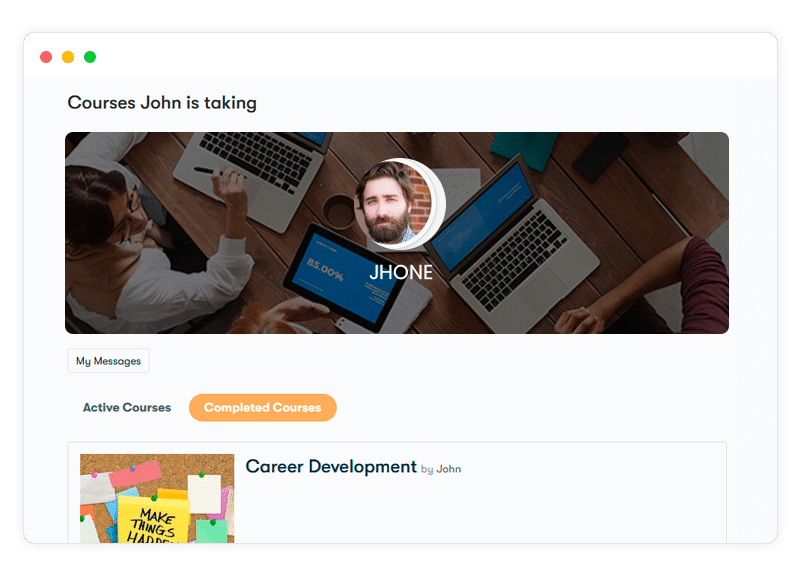Screen dimensions: 800x574
Task: Click the 'Courses John is taking' heading
Action: pyautogui.click(x=162, y=103)
